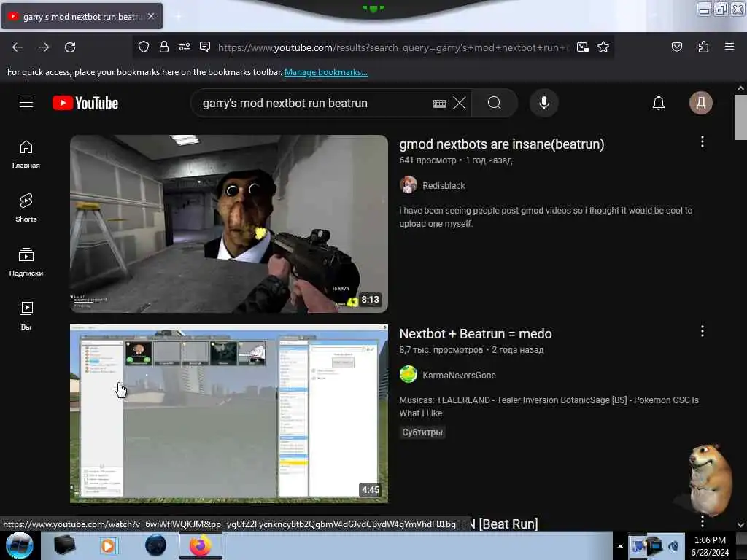The image size is (747, 560).
Task: Open the gmod nextbots are insane(beatrun) title
Action: click(x=502, y=144)
